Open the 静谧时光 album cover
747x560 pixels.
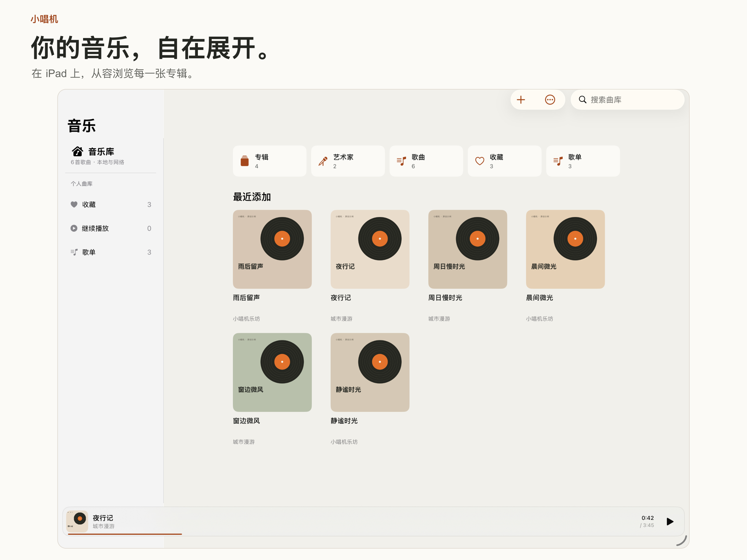370,372
